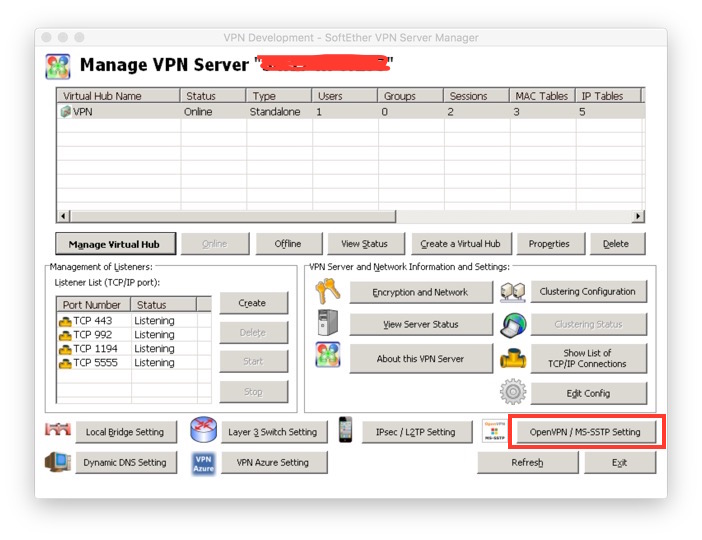This screenshot has height=540, width=702.
Task: Open Layer 3 Switch Setting
Action: point(274,432)
